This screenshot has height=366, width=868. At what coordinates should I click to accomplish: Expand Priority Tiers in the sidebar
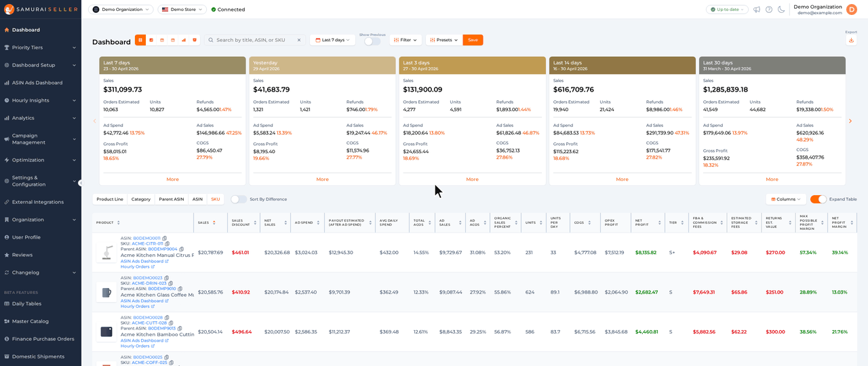pyautogui.click(x=41, y=47)
